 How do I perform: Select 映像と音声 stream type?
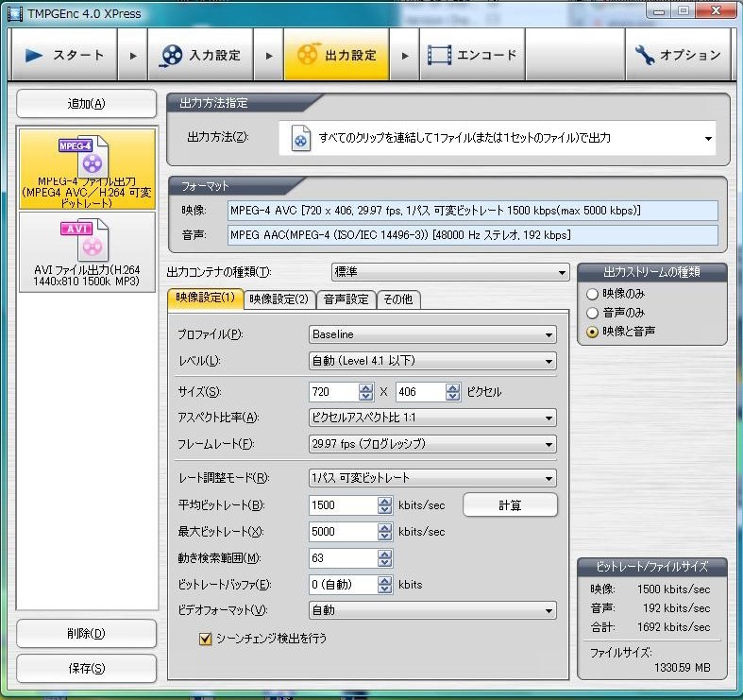(592, 332)
